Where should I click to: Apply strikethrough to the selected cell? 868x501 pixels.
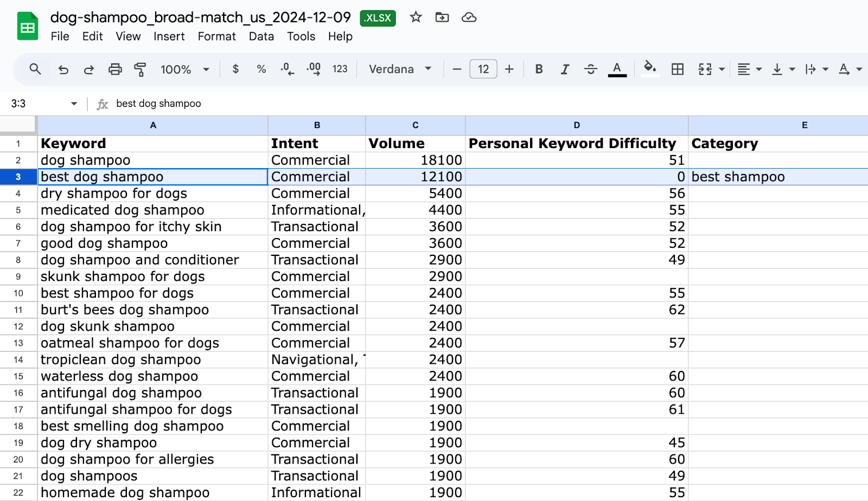[590, 69]
